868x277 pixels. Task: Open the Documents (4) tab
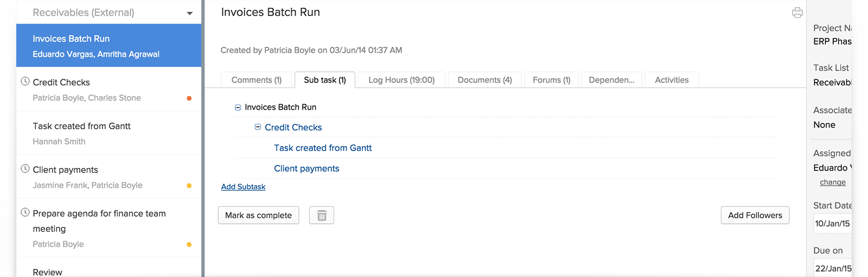pos(484,80)
